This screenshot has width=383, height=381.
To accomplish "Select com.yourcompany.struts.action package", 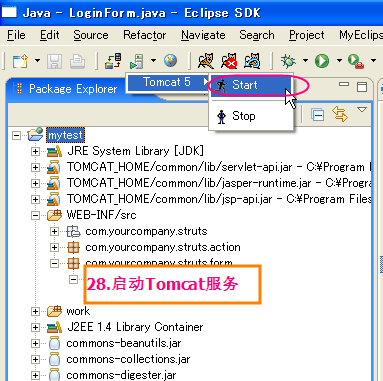I will pos(163,247).
